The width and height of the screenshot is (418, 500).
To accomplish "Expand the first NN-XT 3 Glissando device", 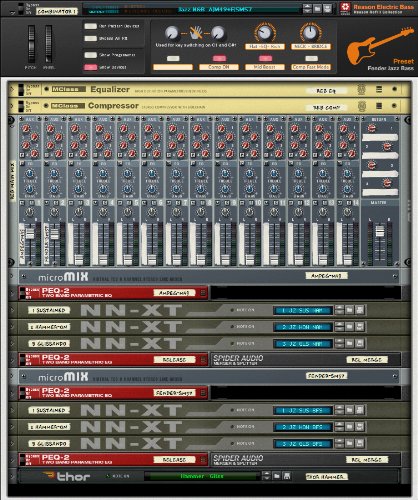I will [x=12, y=343].
